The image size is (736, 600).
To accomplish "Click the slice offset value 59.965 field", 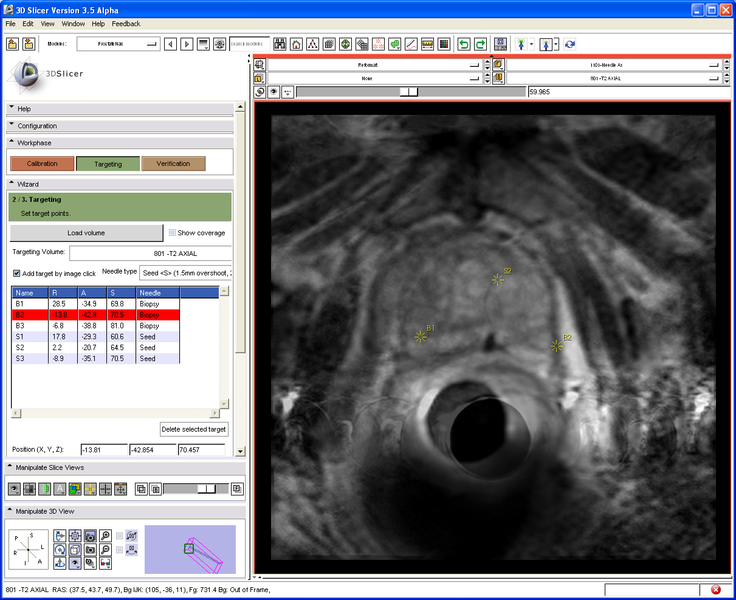I will (x=628, y=92).
